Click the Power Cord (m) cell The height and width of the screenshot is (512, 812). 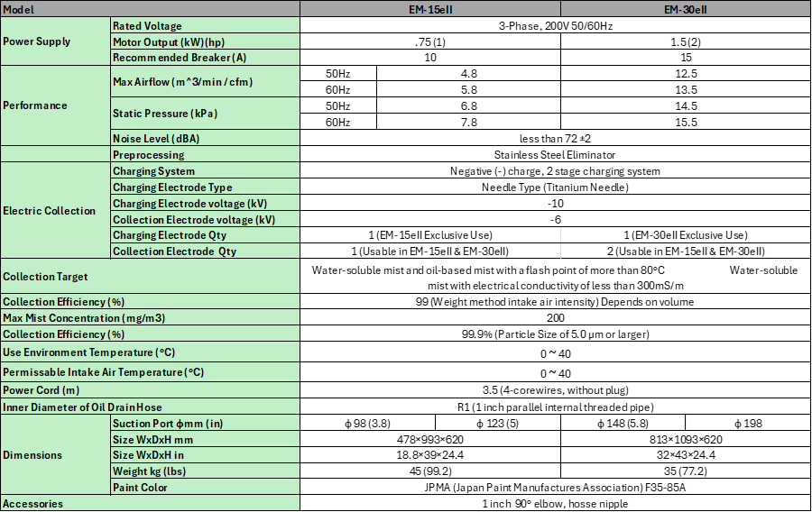coord(150,390)
